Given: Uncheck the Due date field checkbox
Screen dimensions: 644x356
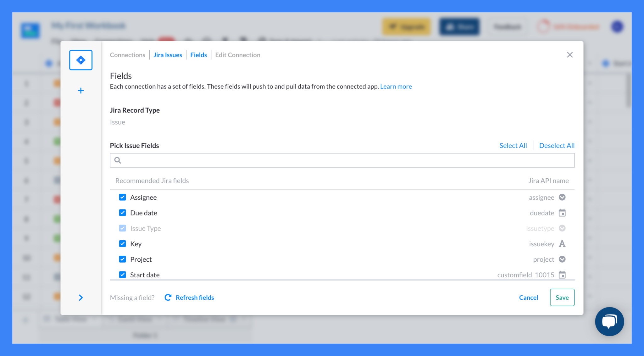Looking at the screenshot, I should 123,213.
